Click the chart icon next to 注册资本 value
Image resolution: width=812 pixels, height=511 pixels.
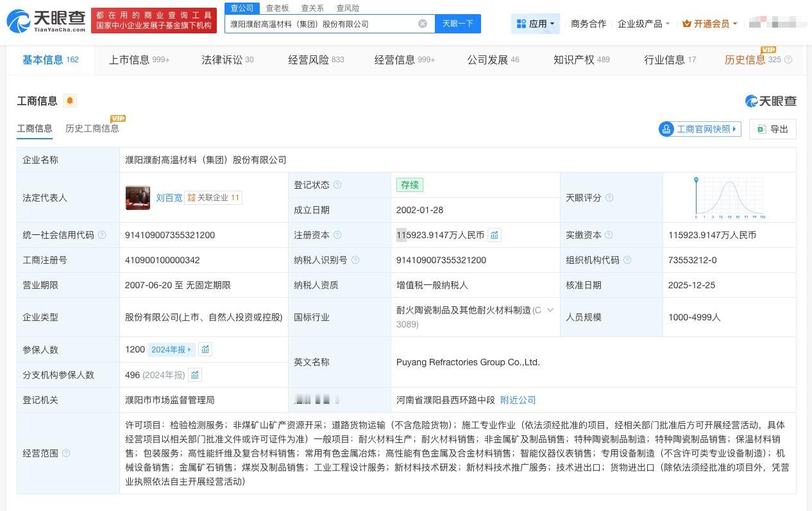(494, 235)
